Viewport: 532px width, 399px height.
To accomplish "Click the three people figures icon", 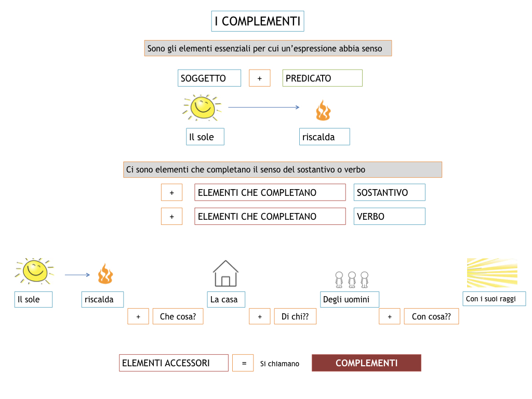I will click(x=352, y=280).
